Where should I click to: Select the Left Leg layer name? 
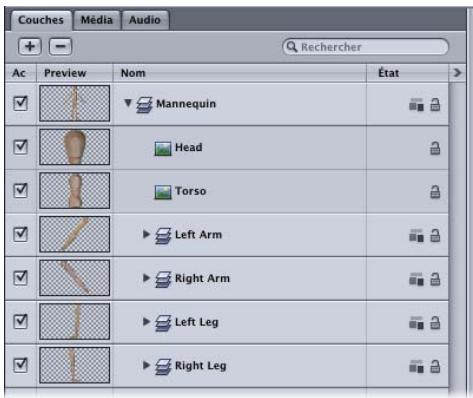pos(197,322)
